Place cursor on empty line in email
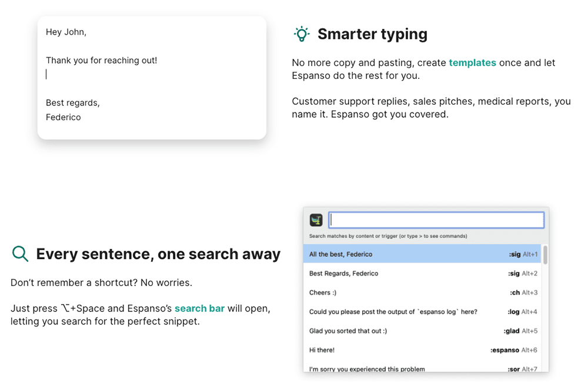The width and height of the screenshot is (588, 382). click(118, 75)
